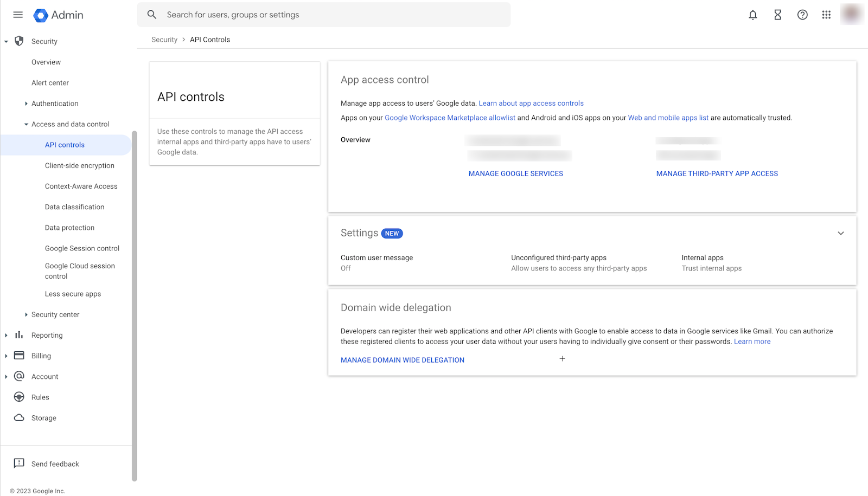Click the Send feedback icon
868x496 pixels.
pyautogui.click(x=19, y=463)
